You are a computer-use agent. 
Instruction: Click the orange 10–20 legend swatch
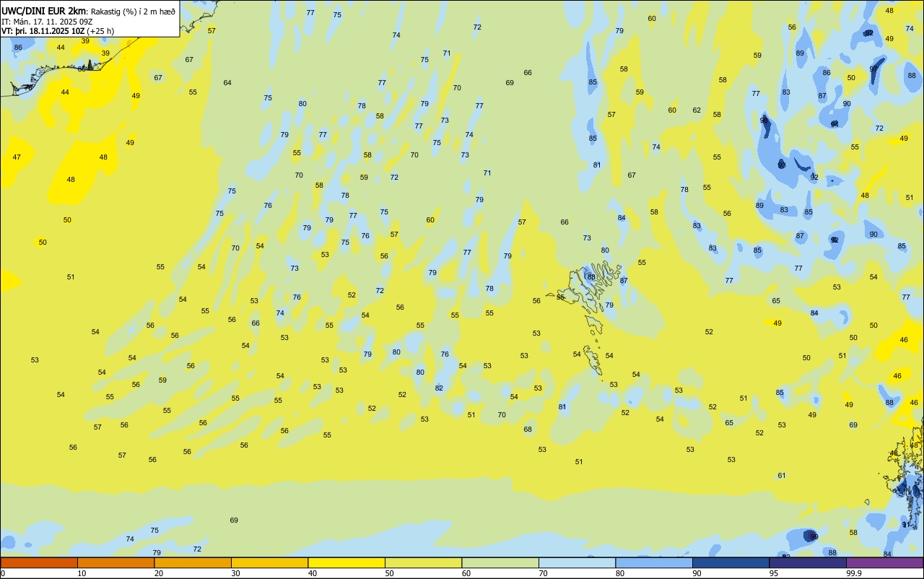115,562
